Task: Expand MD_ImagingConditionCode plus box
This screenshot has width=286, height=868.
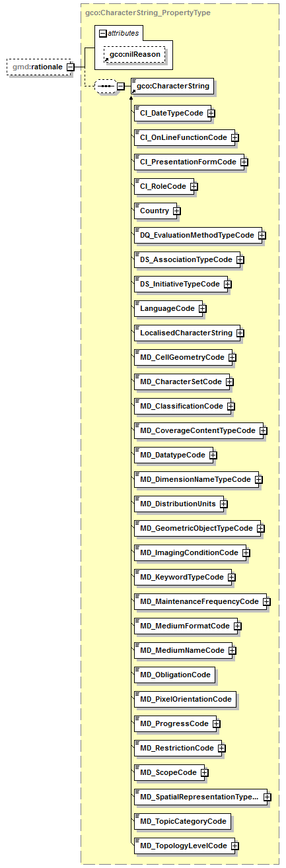Action: [246, 553]
